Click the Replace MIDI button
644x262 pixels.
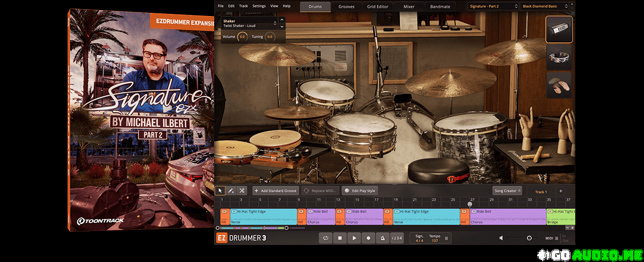(320, 191)
